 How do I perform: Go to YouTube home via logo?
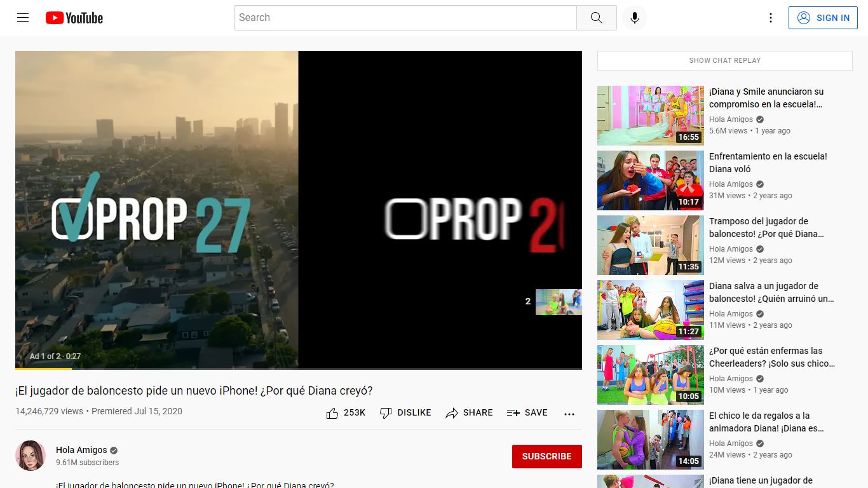(x=74, y=18)
